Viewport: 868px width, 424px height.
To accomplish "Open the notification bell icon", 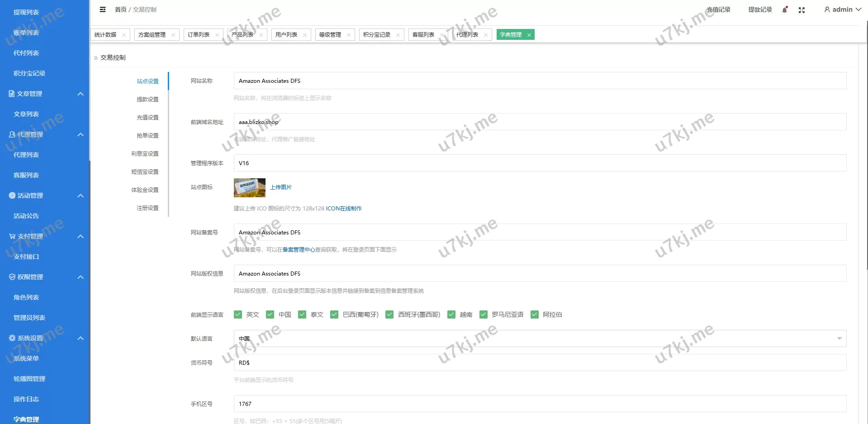I will 785,10.
